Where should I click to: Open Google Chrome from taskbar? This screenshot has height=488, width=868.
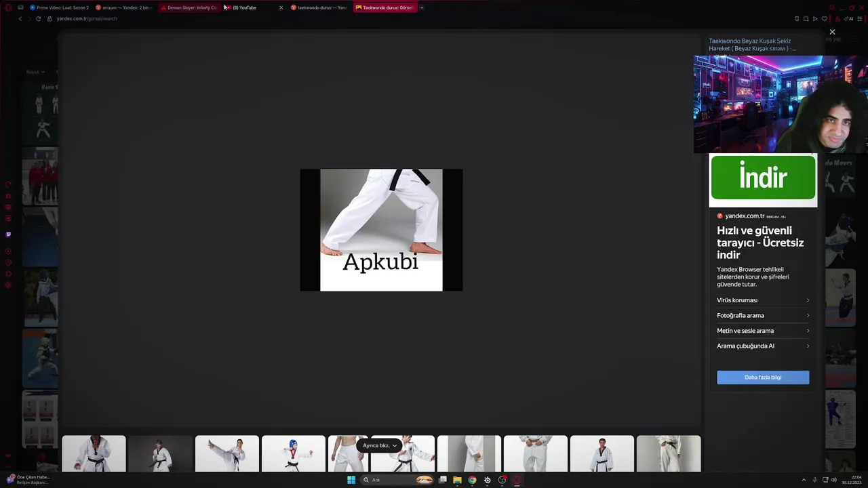472,480
